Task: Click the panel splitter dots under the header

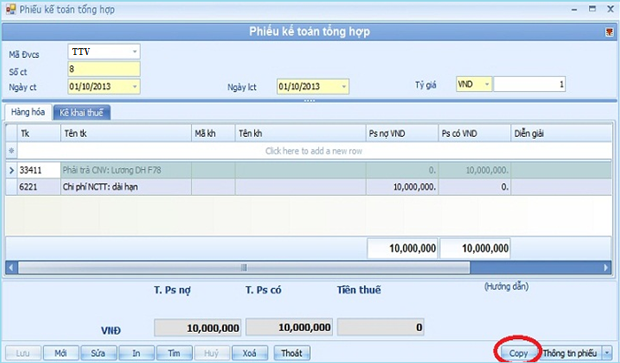Action: [x=310, y=100]
